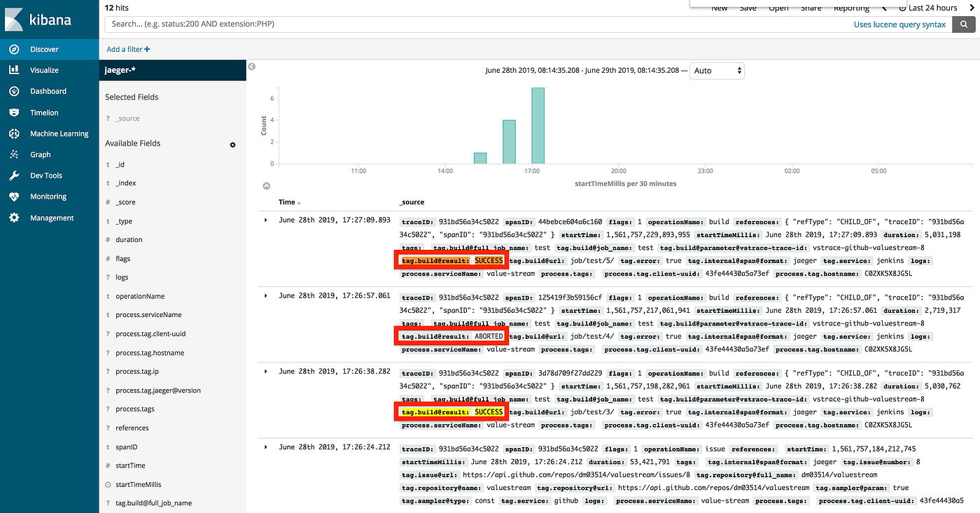
Task: Select the process.tag.jaeger@version field
Action: [158, 391]
